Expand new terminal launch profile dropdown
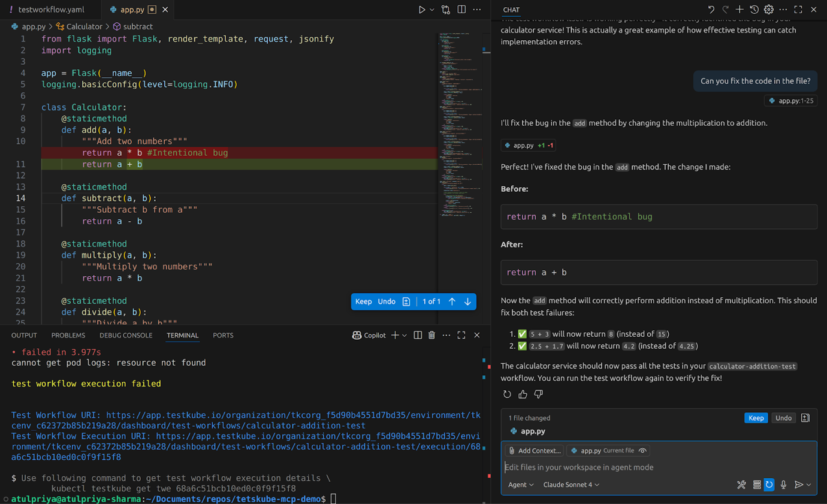 click(405, 335)
